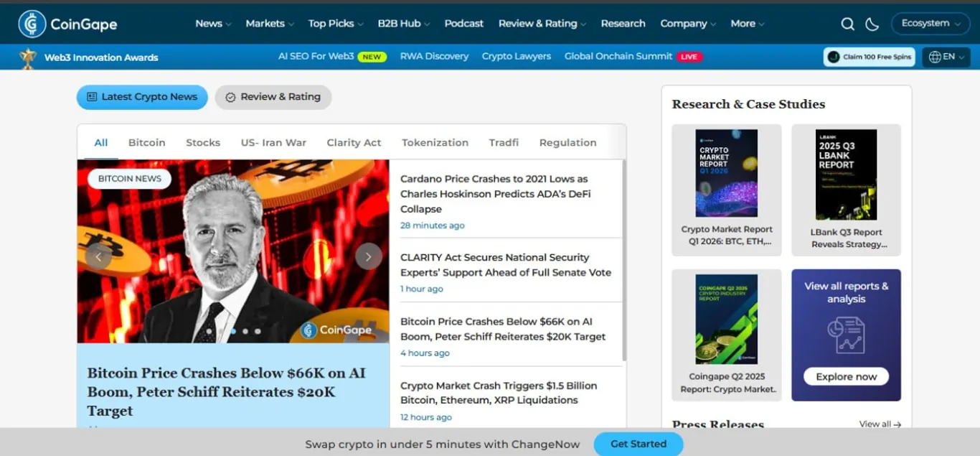This screenshot has height=456, width=980.
Task: Click the Claim 100 Free Spins badge
Action: tap(869, 57)
